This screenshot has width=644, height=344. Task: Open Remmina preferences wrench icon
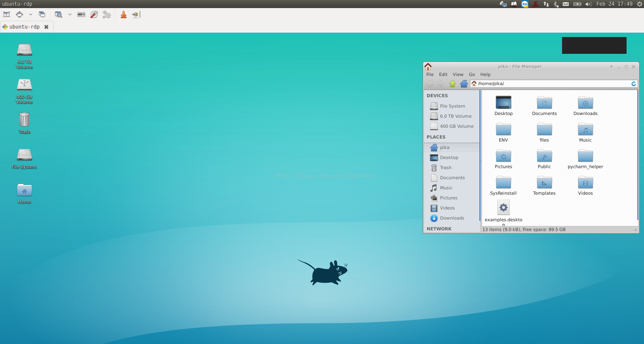click(94, 14)
